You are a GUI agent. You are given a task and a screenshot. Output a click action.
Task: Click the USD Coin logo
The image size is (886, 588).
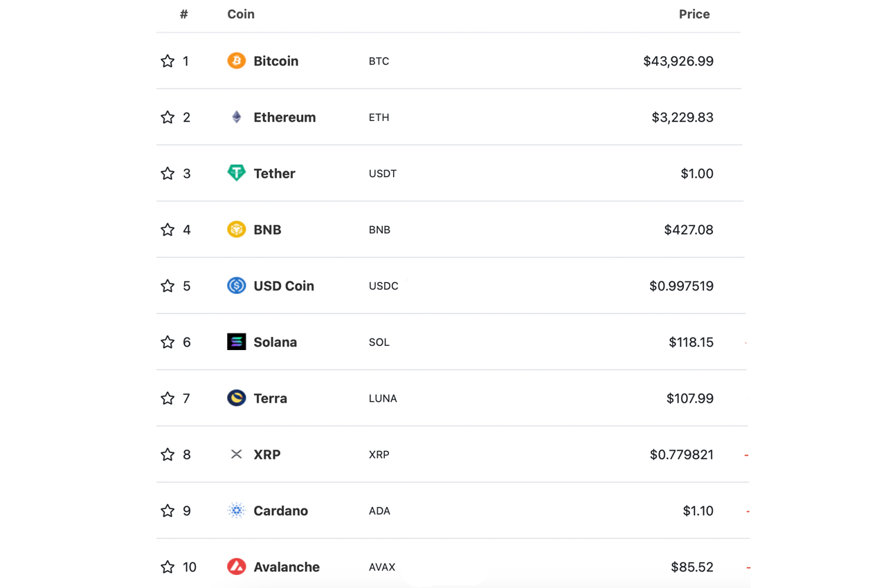[236, 286]
